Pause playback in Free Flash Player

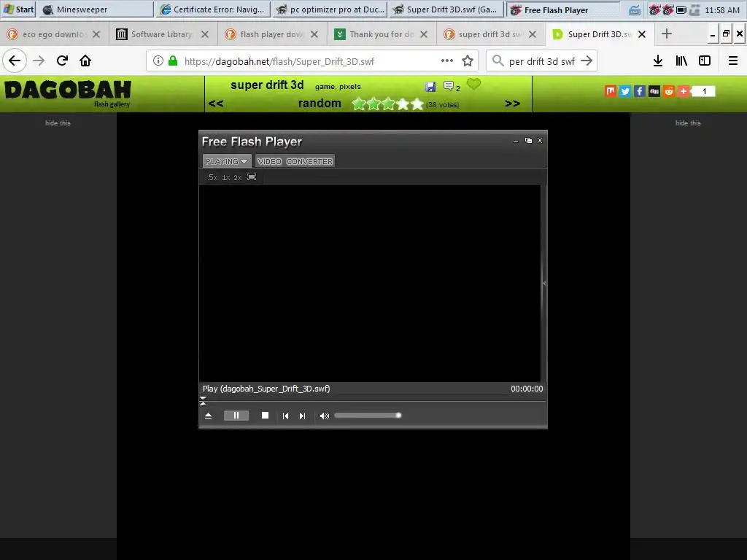point(236,416)
